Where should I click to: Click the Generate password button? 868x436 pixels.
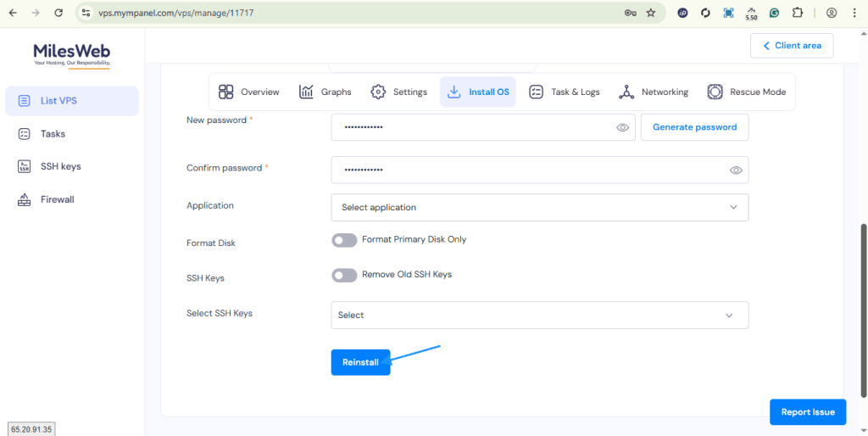click(694, 127)
